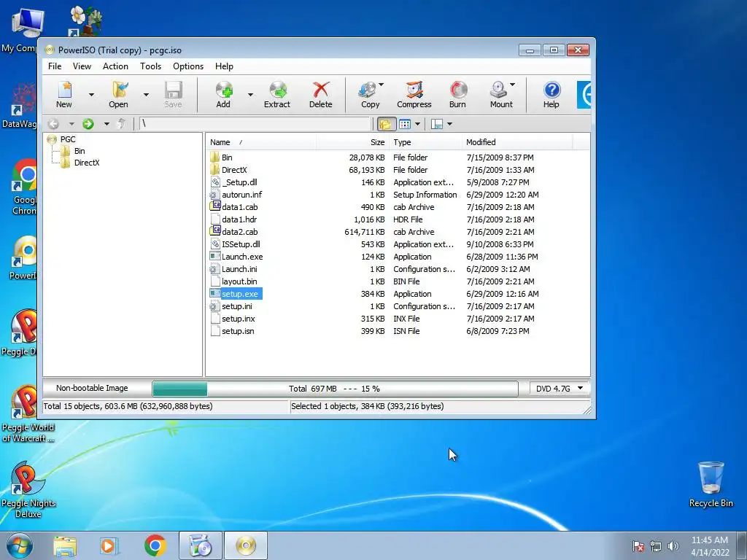Click the Help toolbar icon
This screenshot has width=747, height=560.
pos(551,95)
